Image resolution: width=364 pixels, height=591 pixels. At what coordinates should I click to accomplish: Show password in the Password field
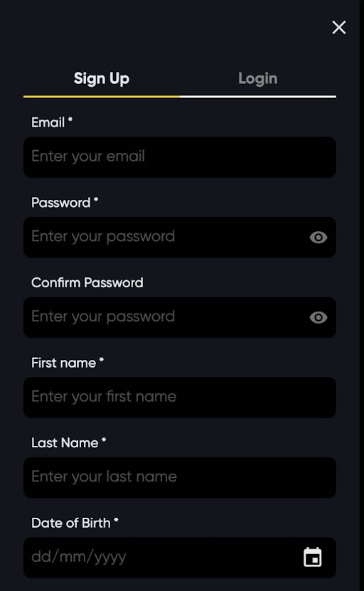point(318,238)
